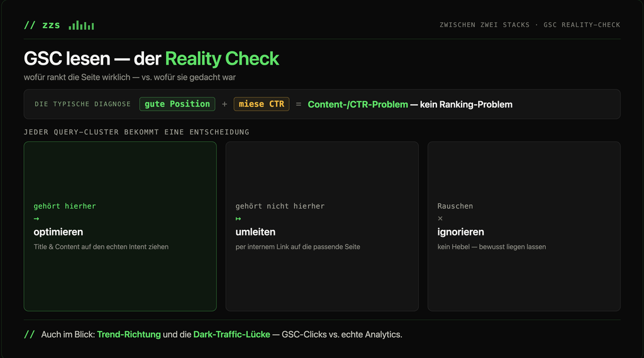Click the 'DIE TYPISCHE DIAGNOSE' label
Image resolution: width=644 pixels, height=358 pixels.
(82, 104)
